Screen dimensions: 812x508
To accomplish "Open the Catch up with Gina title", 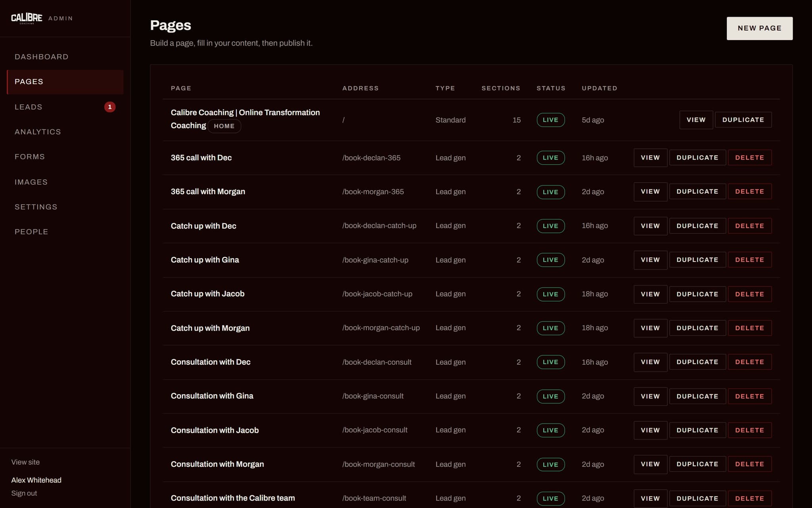I will (205, 260).
